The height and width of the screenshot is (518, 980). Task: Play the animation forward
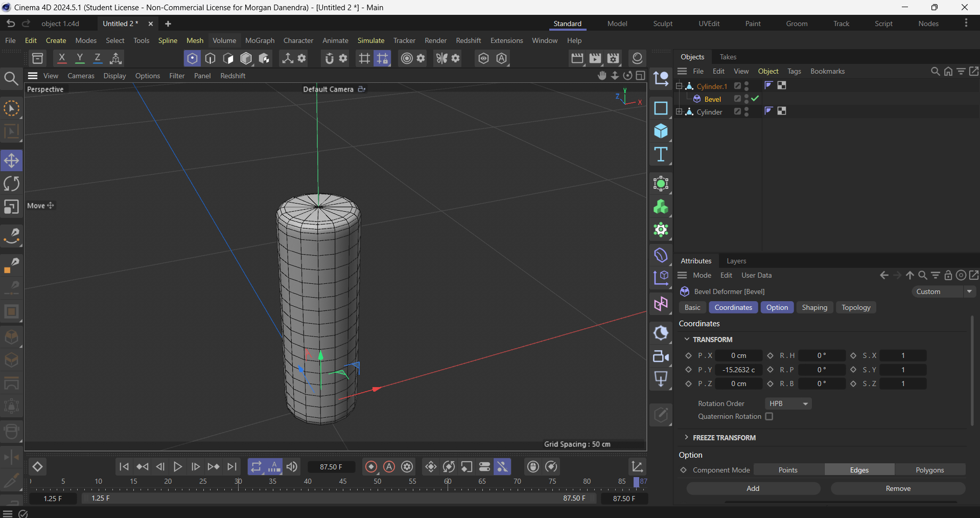click(178, 466)
